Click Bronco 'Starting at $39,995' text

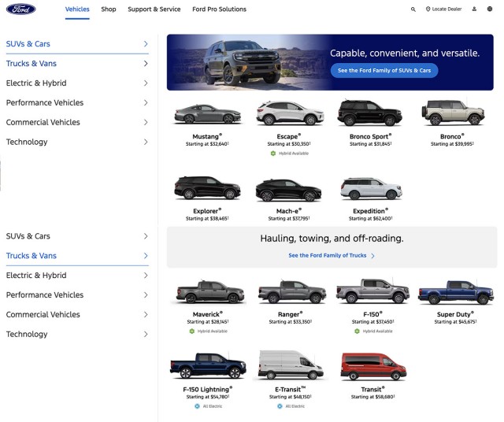452,144
